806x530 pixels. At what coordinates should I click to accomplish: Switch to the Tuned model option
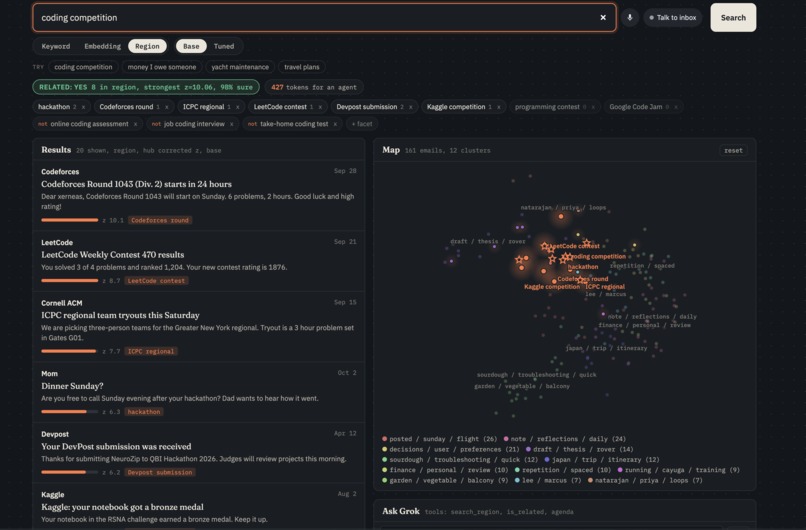click(224, 46)
